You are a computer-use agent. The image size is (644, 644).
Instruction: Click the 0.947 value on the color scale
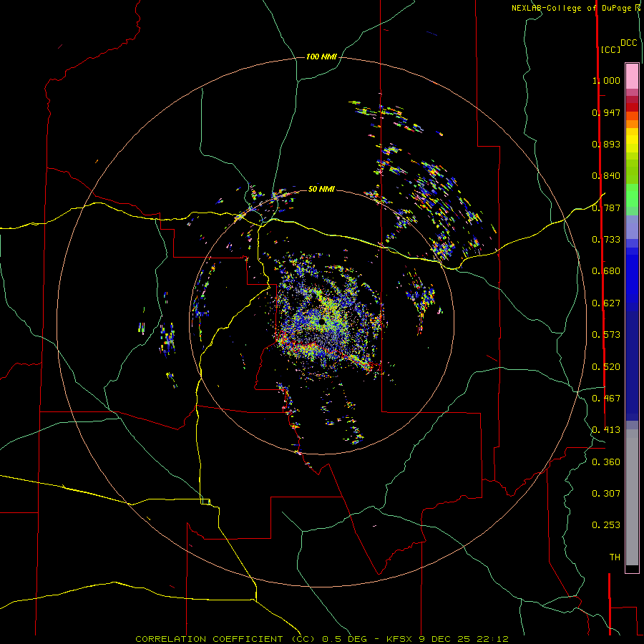(x=606, y=112)
